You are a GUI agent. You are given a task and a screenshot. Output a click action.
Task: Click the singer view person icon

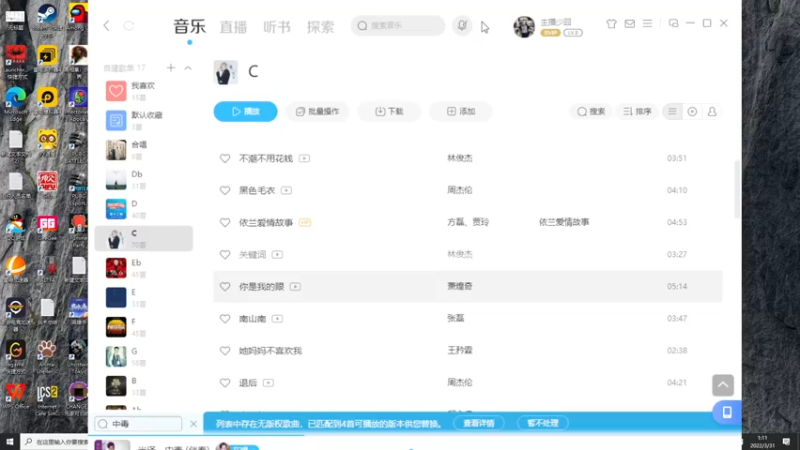(712, 111)
